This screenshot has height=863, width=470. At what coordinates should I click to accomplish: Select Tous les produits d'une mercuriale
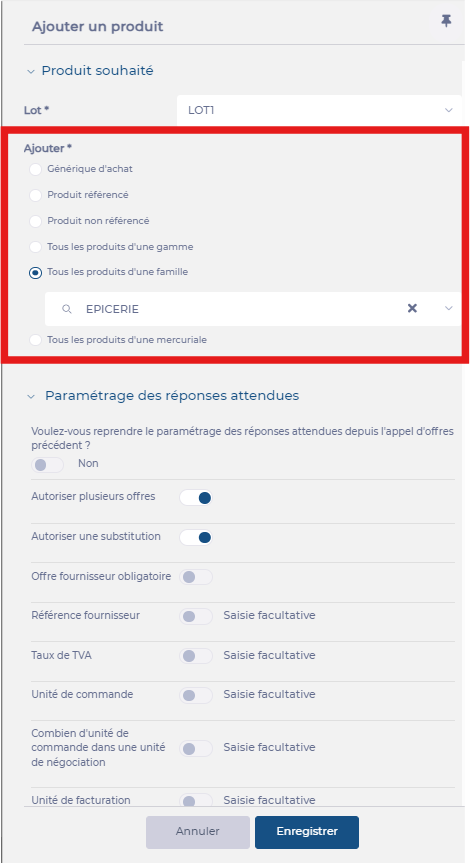[x=36, y=340]
